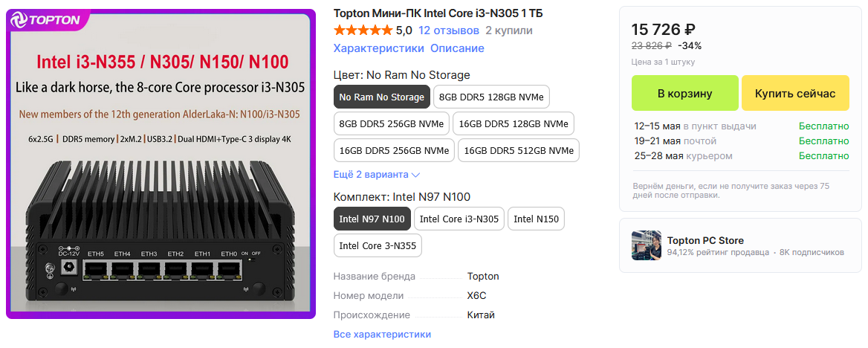Jump to the 'Описание' section

pos(457,48)
